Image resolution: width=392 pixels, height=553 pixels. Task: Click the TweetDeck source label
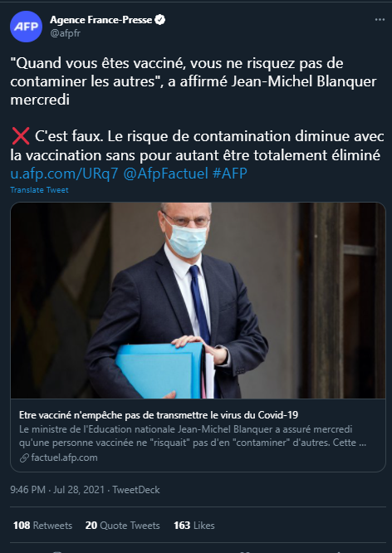(136, 490)
